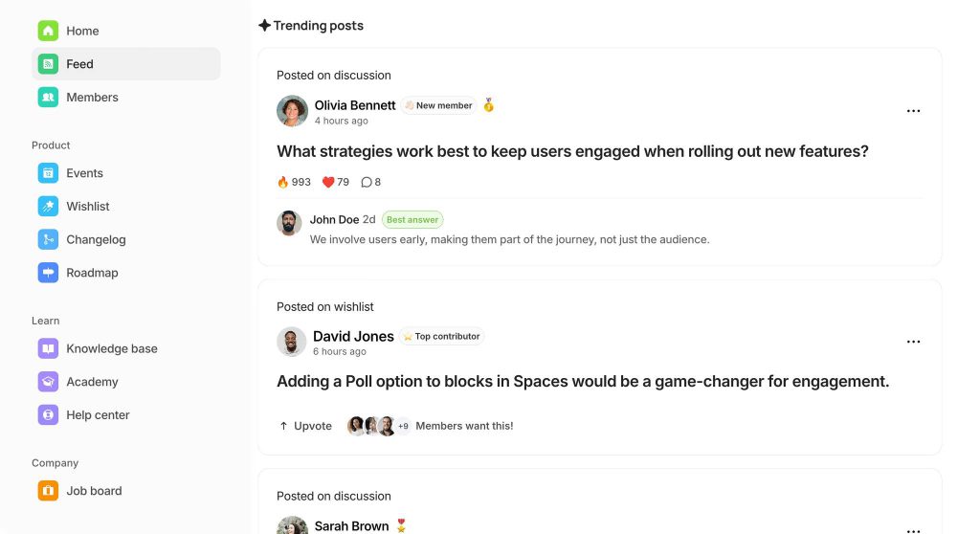Toggle the fire reaction showing 993
This screenshot has height=534, width=980.
click(294, 182)
